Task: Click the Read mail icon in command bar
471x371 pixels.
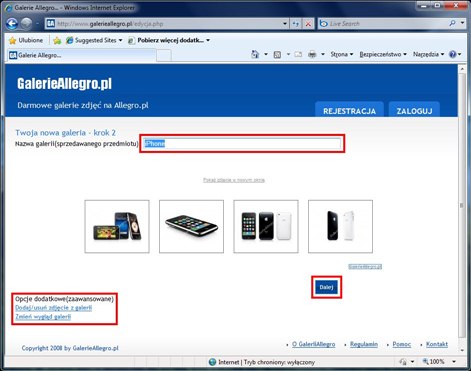Action: pos(298,54)
